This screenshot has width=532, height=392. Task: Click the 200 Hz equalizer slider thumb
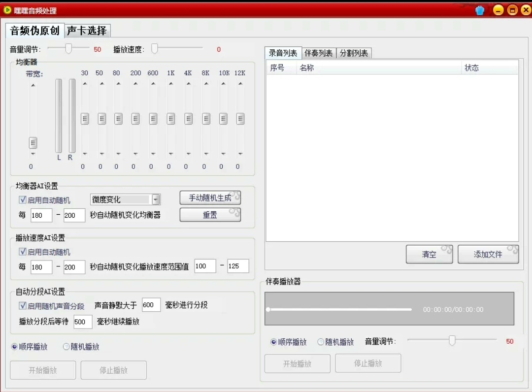point(135,119)
